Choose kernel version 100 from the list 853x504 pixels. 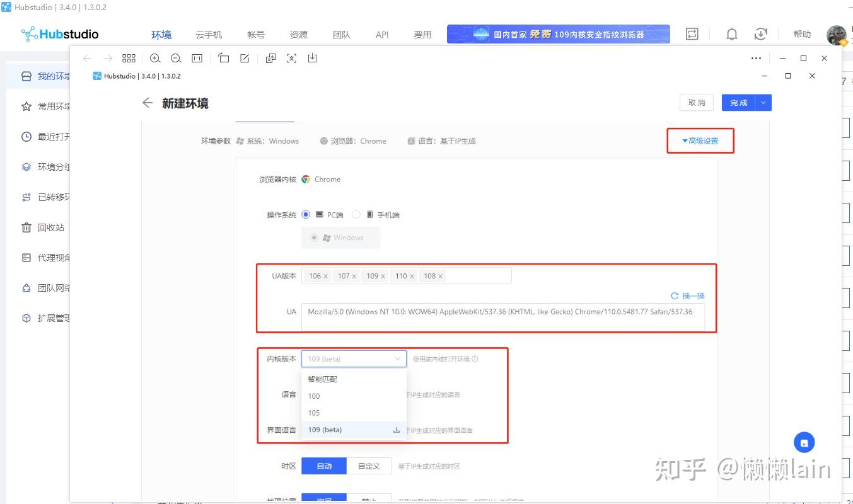pos(354,396)
